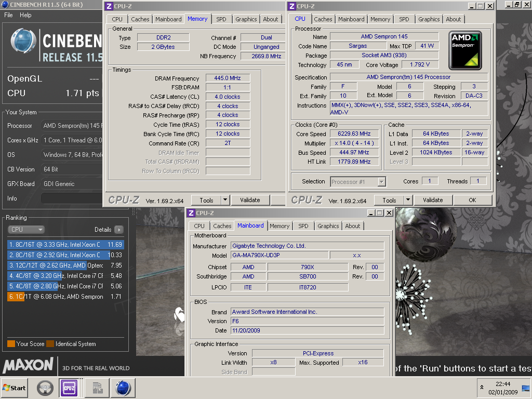Click the orange Your Score legend swatch

click(x=11, y=344)
